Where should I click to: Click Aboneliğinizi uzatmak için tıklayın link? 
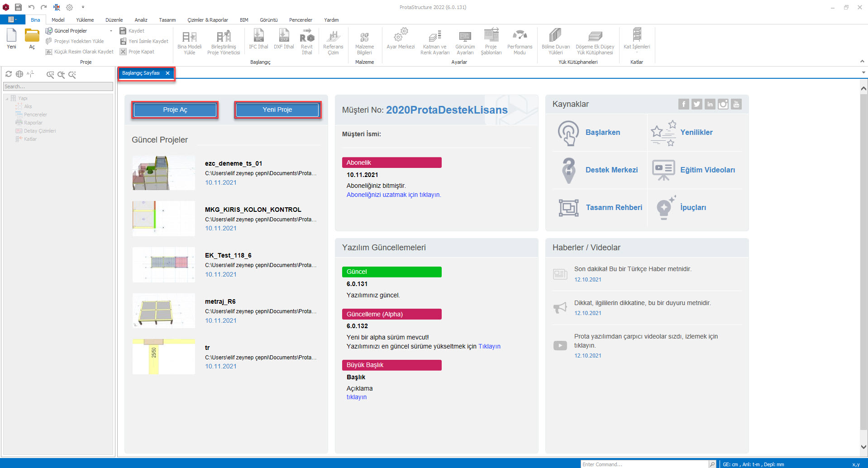point(394,195)
